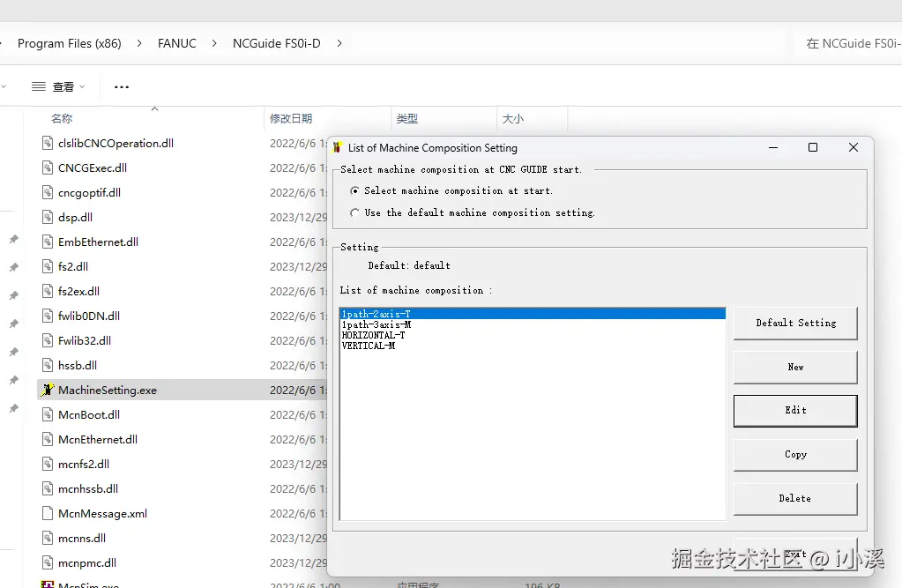This screenshot has height=588, width=902.
Task: Click the fwlib0DN.dll file icon
Action: [48, 316]
